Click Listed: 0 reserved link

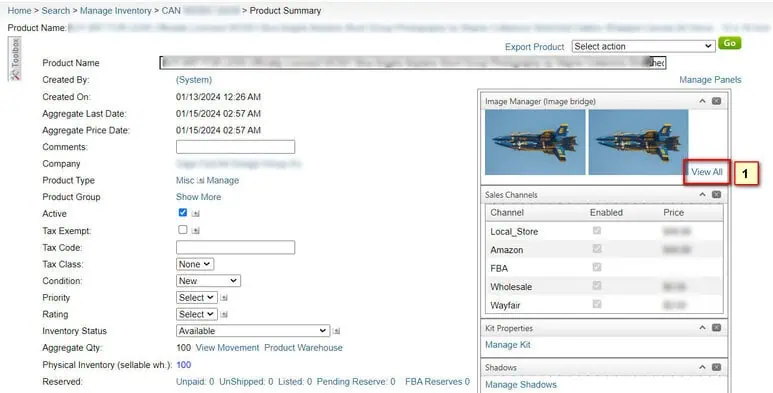point(295,382)
